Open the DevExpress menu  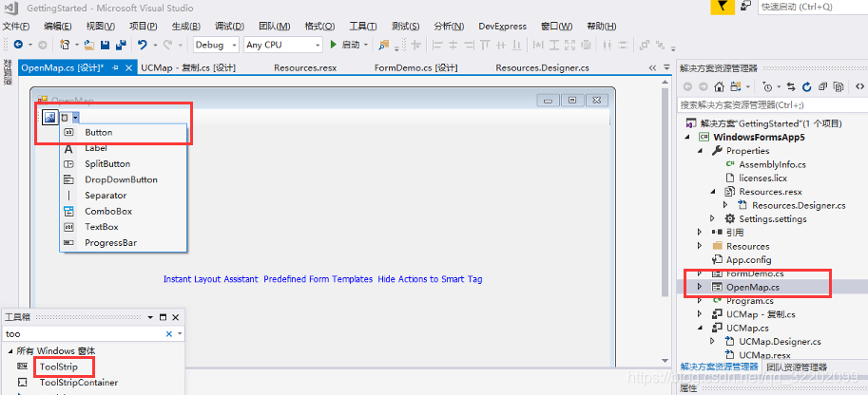click(x=503, y=26)
